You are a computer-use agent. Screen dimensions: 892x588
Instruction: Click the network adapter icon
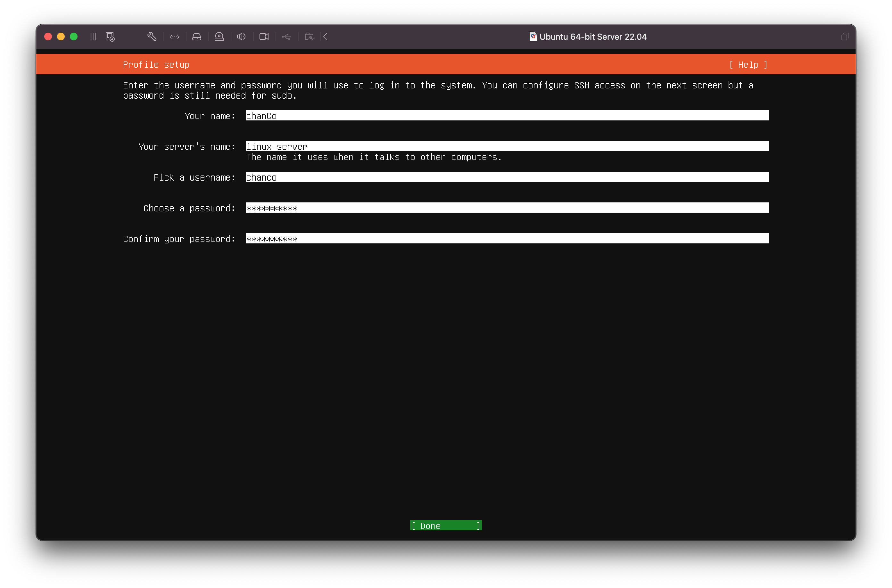174,37
